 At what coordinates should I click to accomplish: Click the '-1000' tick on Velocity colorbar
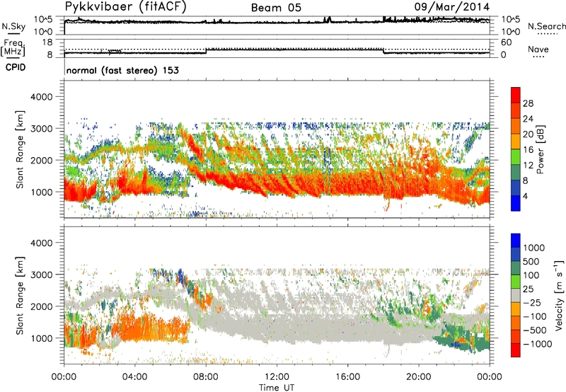tap(538, 344)
